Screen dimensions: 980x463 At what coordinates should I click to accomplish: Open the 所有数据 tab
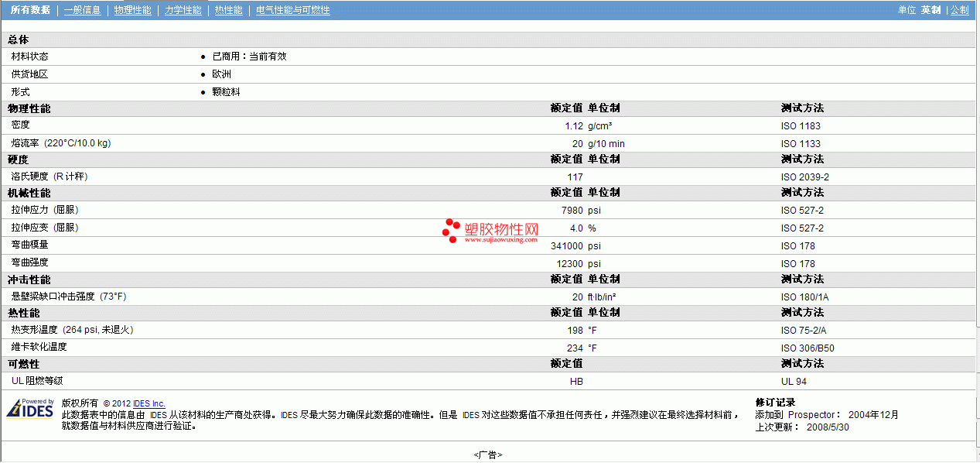[30, 10]
